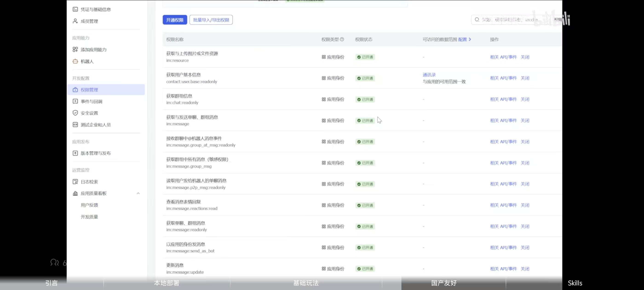This screenshot has height=290, width=644.
Task: Click the 事件与回调 sidebar icon
Action: (75, 101)
